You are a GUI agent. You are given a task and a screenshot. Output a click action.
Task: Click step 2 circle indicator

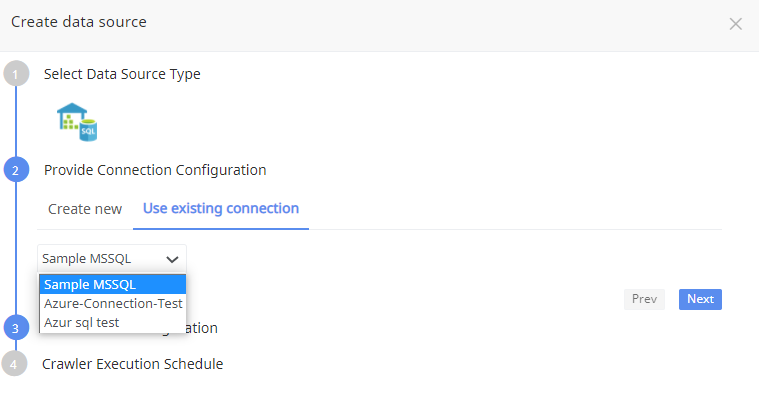(16, 170)
